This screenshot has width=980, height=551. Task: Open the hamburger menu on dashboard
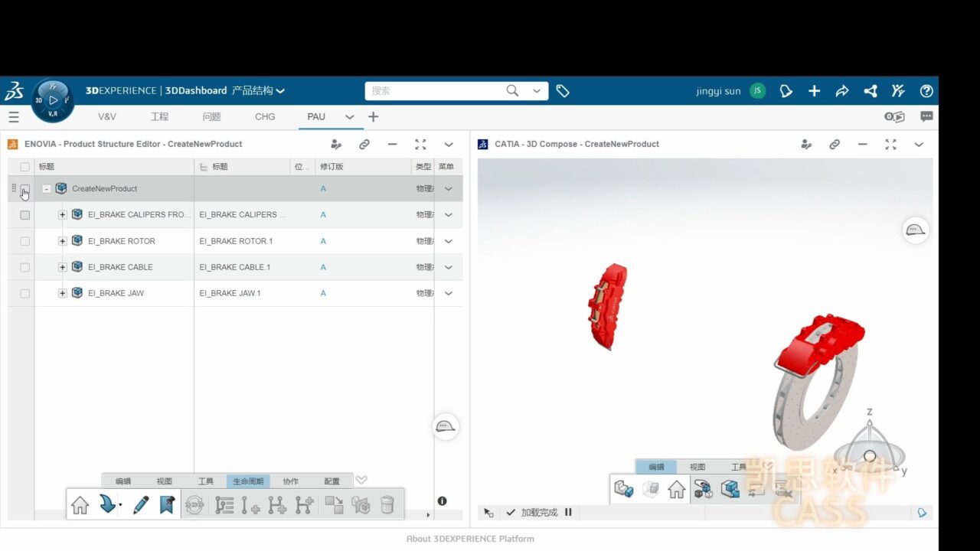(14, 117)
